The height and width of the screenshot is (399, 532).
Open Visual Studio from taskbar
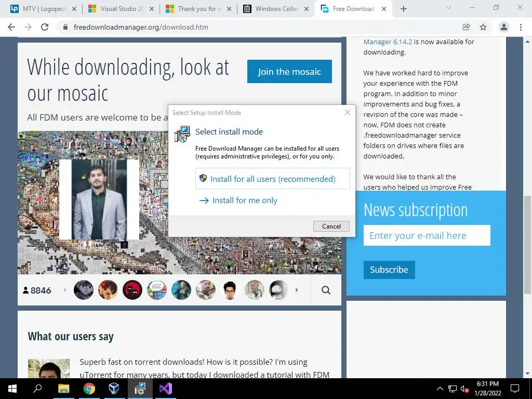(x=166, y=389)
